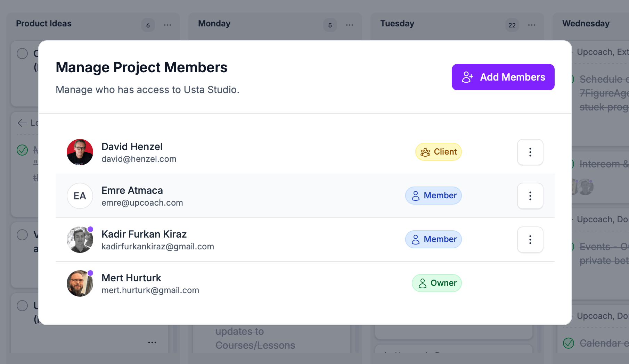Open the Tuesday column more options
Viewport: 629px width, 364px height.
click(x=532, y=25)
